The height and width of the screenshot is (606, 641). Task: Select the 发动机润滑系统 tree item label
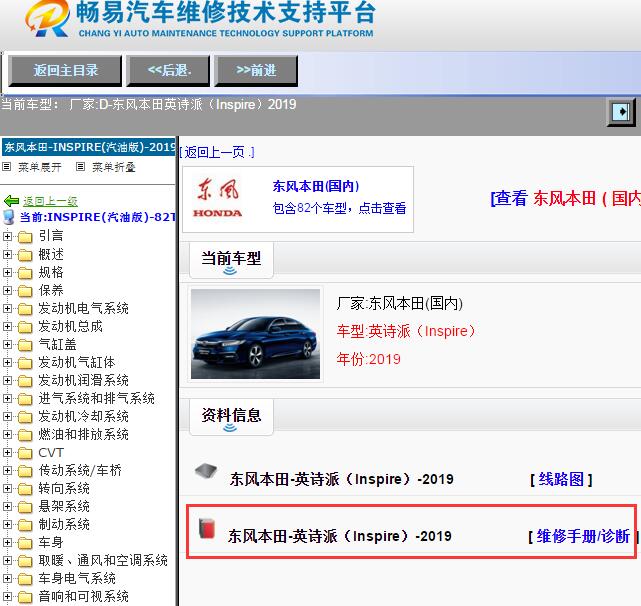(x=83, y=380)
